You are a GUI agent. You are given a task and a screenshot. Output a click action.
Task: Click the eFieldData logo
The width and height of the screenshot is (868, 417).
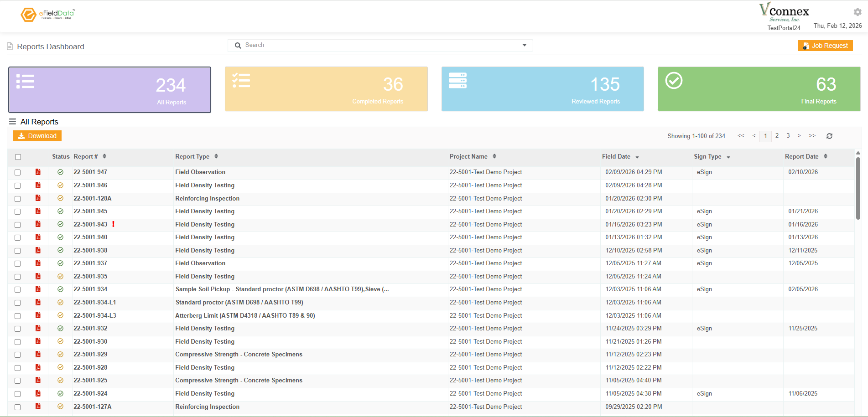coord(47,14)
